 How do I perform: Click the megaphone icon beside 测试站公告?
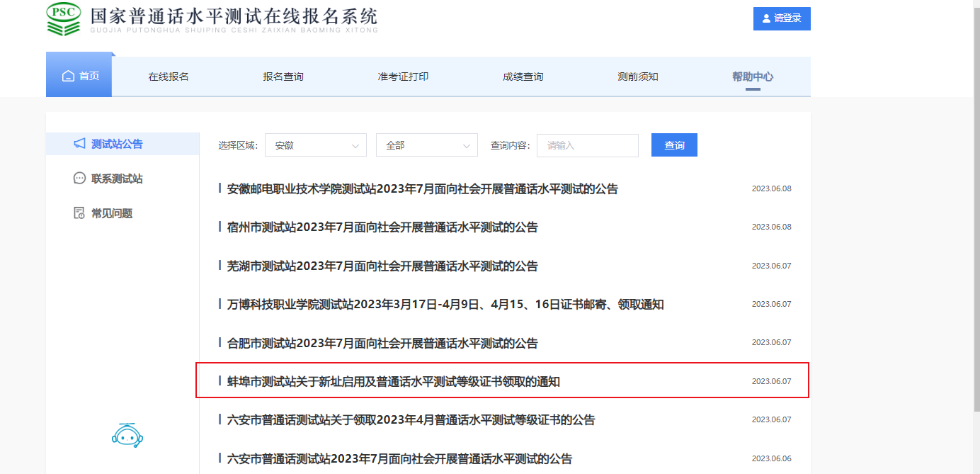[x=80, y=144]
